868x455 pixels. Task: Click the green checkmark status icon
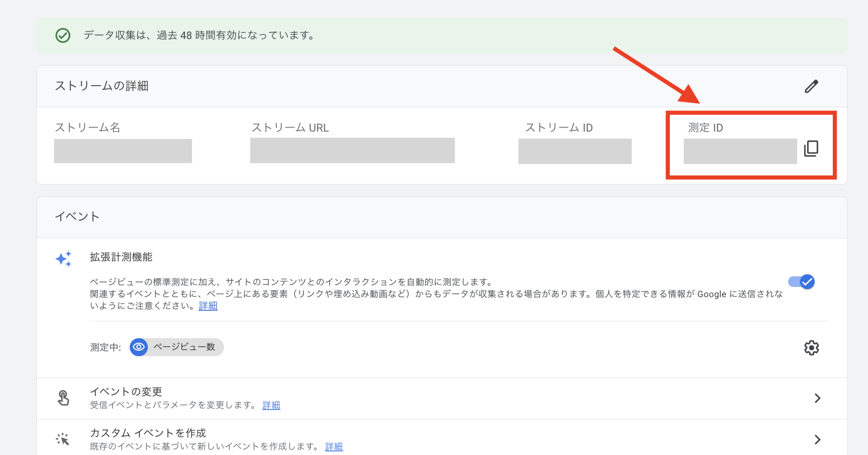[x=63, y=35]
